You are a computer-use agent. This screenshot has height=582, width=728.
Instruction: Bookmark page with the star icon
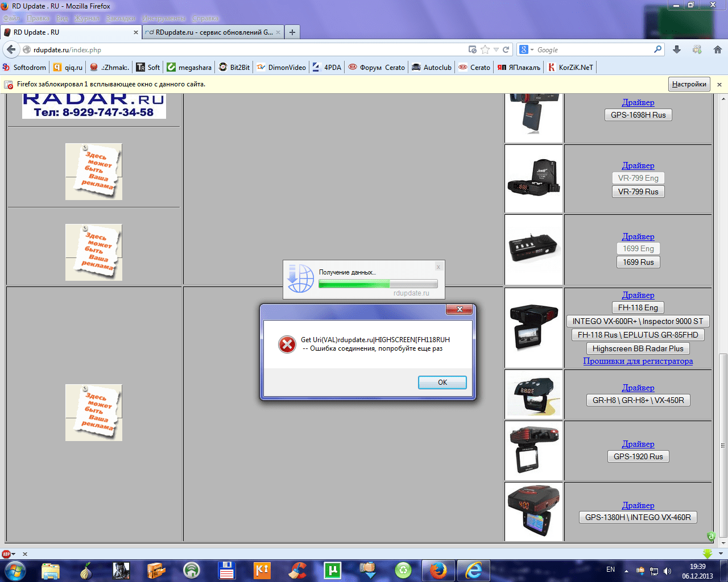tap(485, 49)
